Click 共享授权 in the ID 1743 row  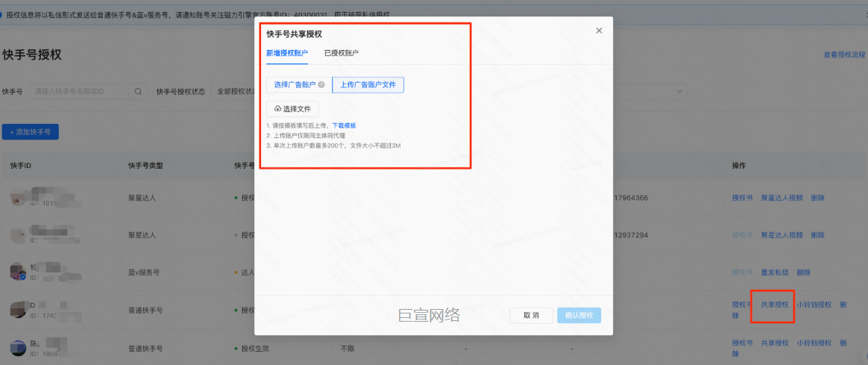click(x=775, y=305)
